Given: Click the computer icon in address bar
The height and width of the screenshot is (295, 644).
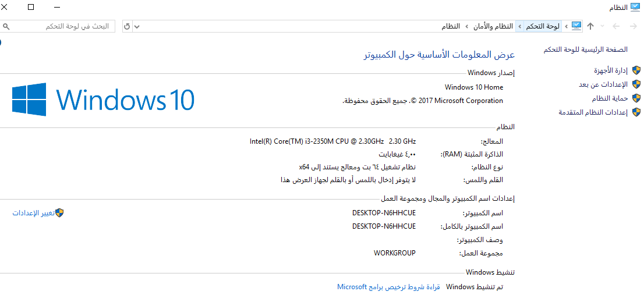Looking at the screenshot, I should pyautogui.click(x=576, y=26).
